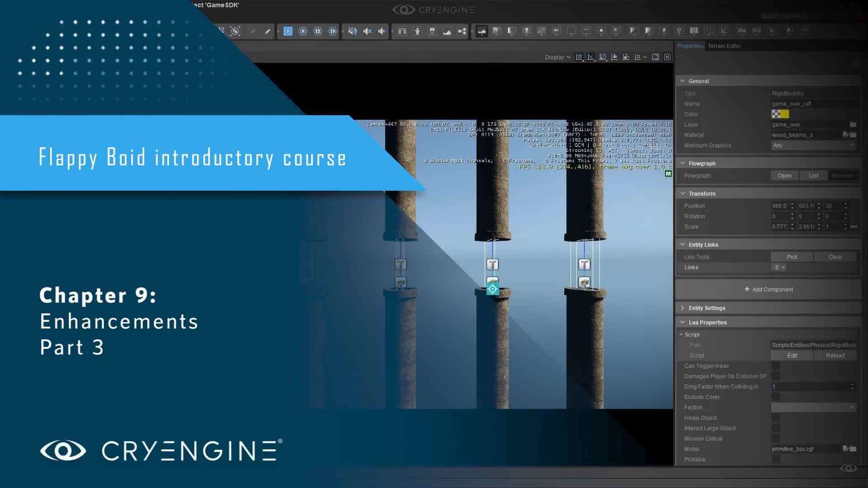Enable the Can Trigger Areas checkbox

(776, 366)
